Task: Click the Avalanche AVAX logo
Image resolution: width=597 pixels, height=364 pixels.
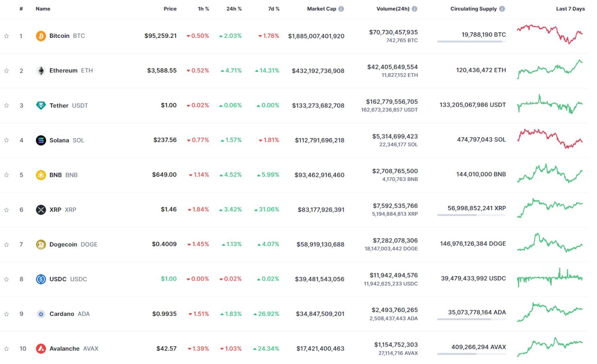Action: (41, 348)
